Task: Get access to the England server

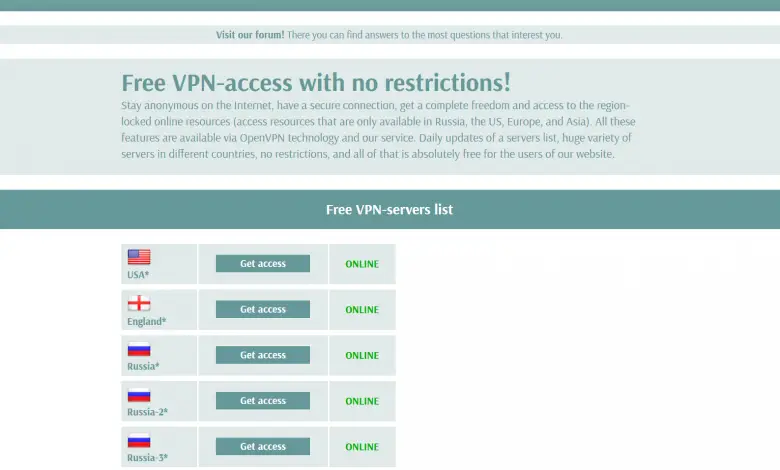Action: click(x=263, y=310)
